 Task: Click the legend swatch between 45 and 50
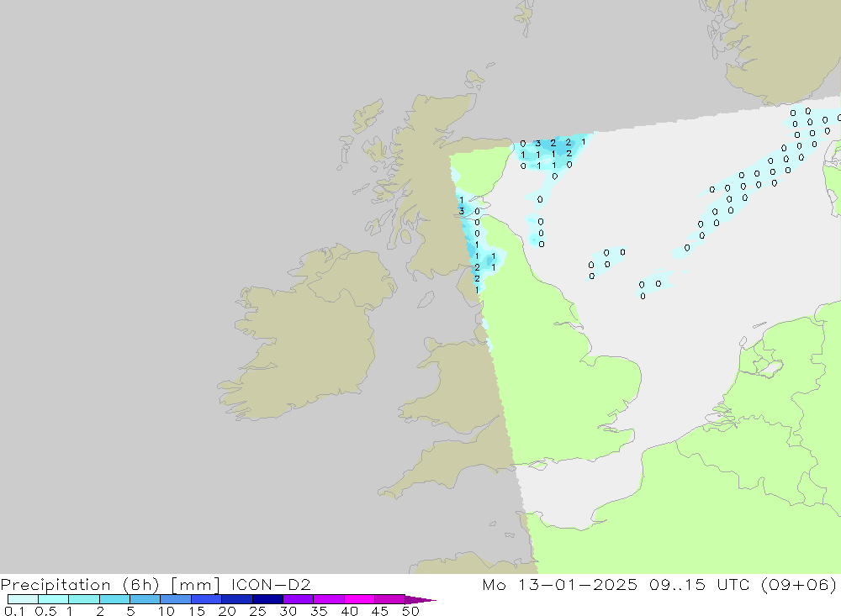click(389, 599)
